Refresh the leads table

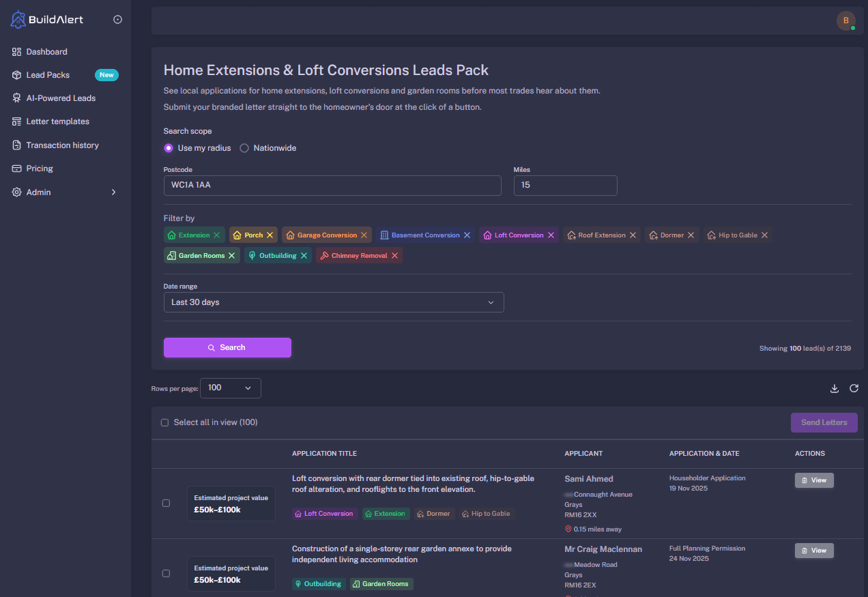(x=854, y=388)
